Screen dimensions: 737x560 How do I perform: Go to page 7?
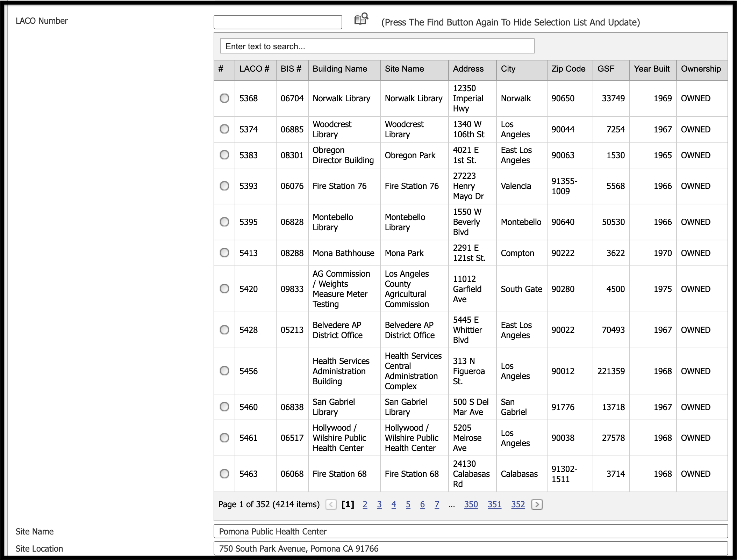coord(437,504)
